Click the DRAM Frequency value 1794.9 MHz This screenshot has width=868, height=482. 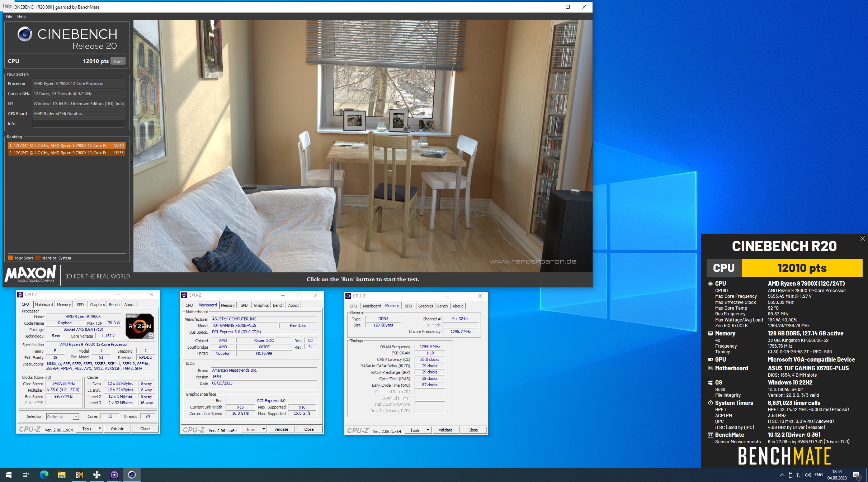click(x=430, y=347)
